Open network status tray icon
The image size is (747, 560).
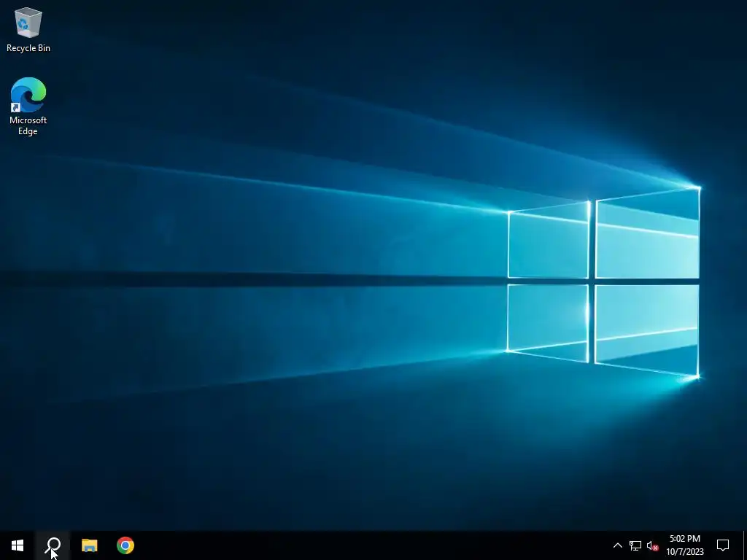coord(635,545)
